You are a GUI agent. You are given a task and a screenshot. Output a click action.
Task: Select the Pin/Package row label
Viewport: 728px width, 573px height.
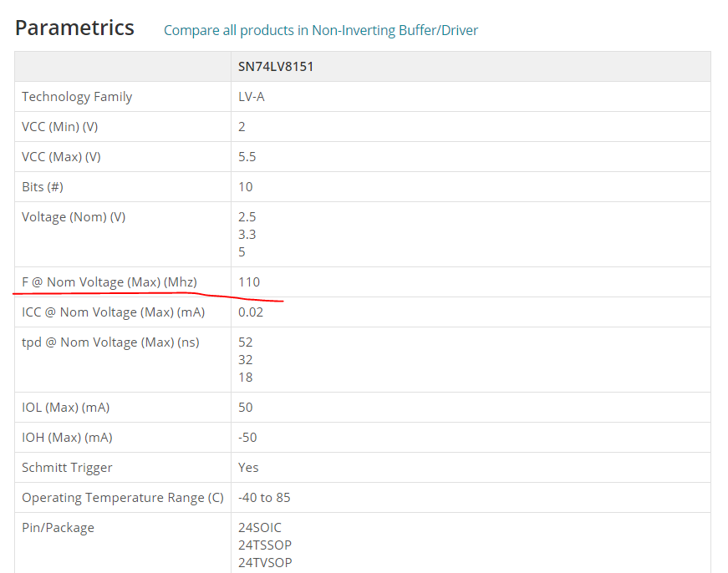pos(58,528)
